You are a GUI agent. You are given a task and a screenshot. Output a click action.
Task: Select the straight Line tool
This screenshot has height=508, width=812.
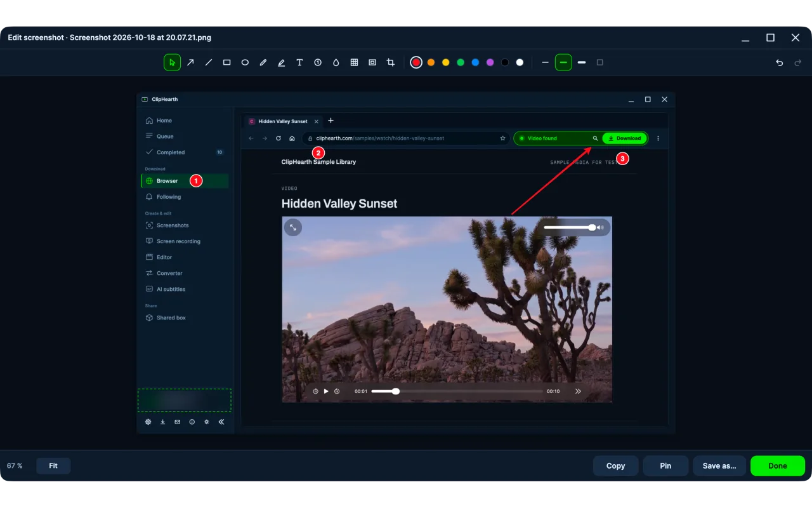click(x=208, y=62)
